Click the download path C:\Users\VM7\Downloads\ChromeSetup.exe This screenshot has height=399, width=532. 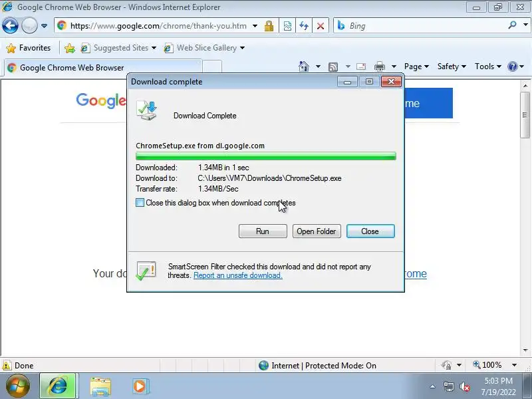point(269,178)
